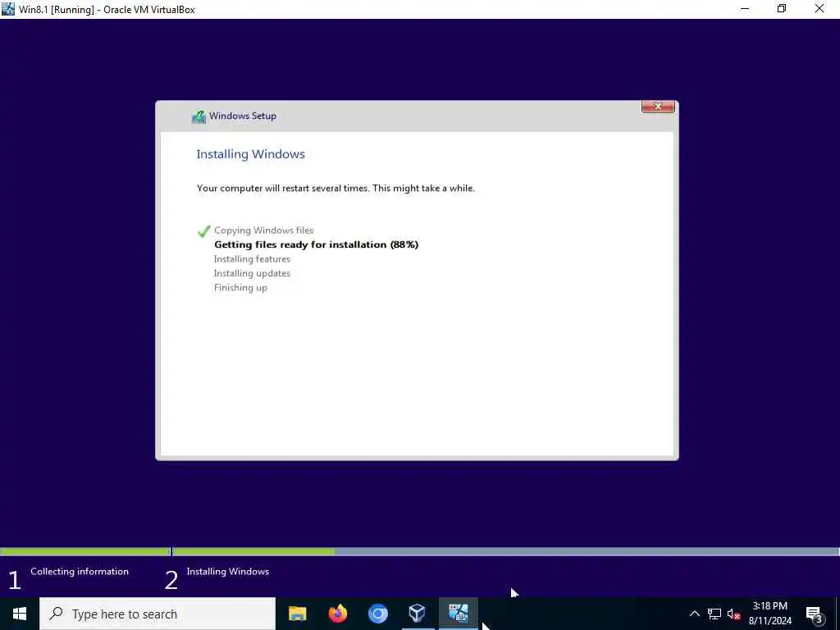Open the notification center icon
Screen dimensions: 840x630
(x=815, y=614)
